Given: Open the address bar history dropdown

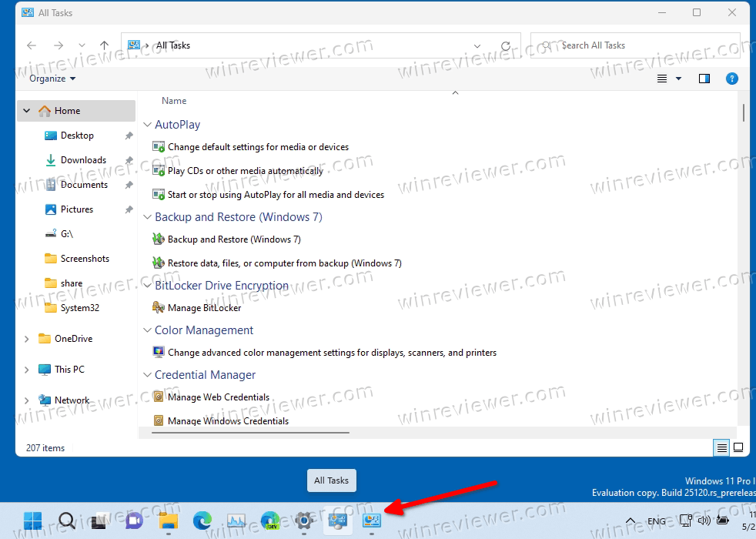Looking at the screenshot, I should [477, 45].
